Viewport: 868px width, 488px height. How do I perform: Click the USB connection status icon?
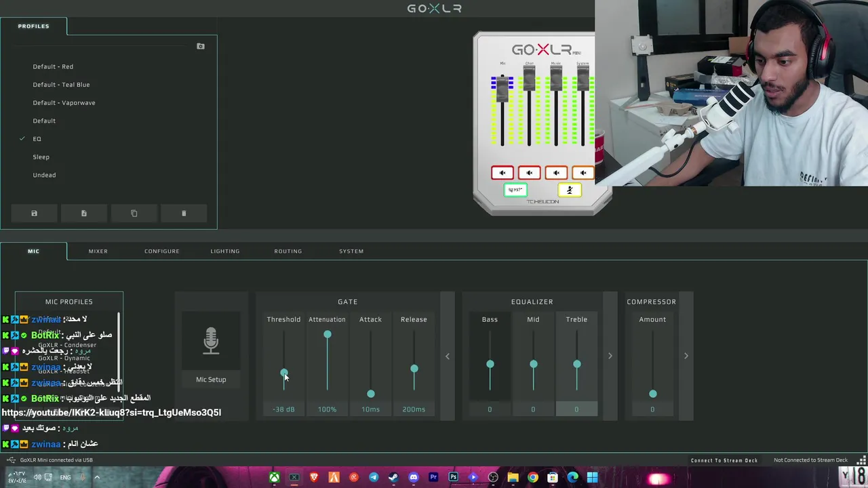pyautogui.click(x=10, y=460)
